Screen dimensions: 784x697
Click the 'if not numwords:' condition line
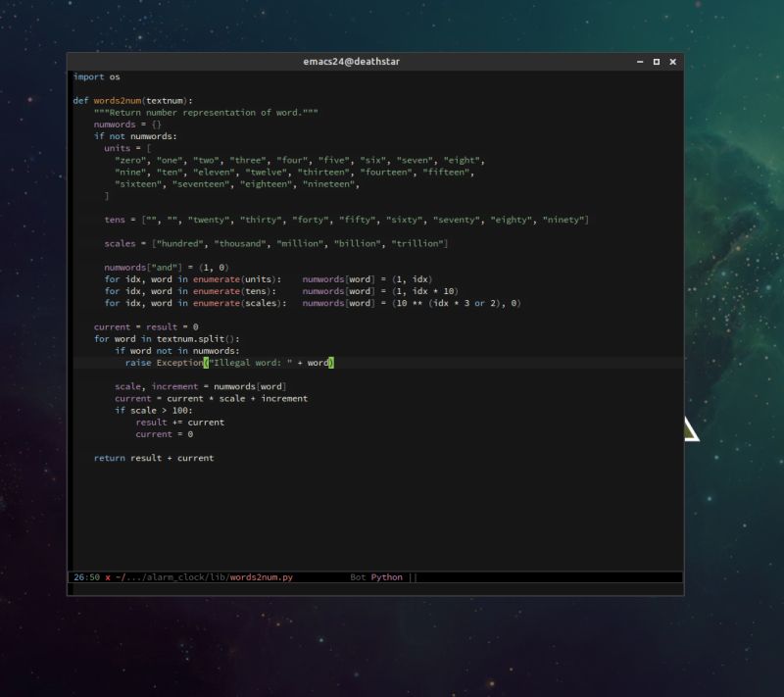coord(133,136)
